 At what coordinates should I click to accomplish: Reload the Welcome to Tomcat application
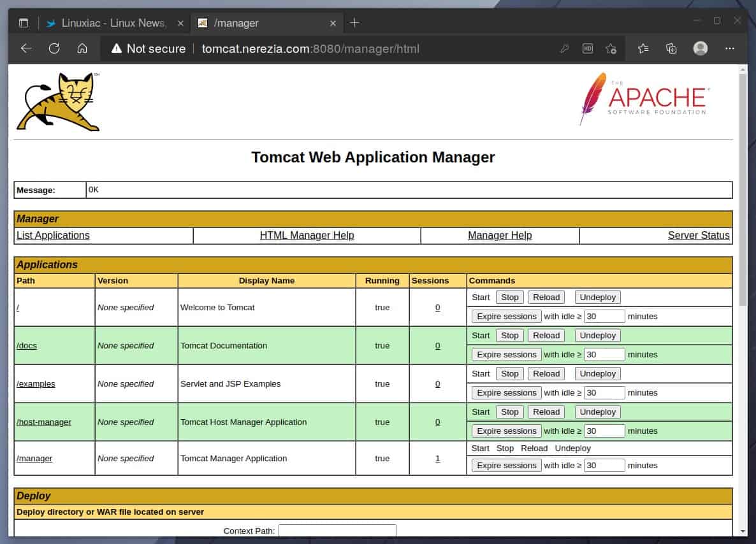point(546,297)
